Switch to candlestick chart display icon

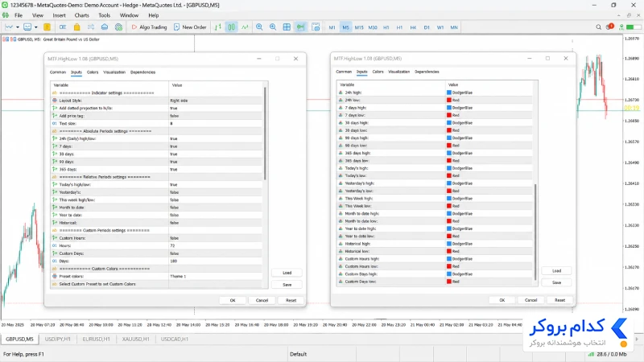point(232,27)
